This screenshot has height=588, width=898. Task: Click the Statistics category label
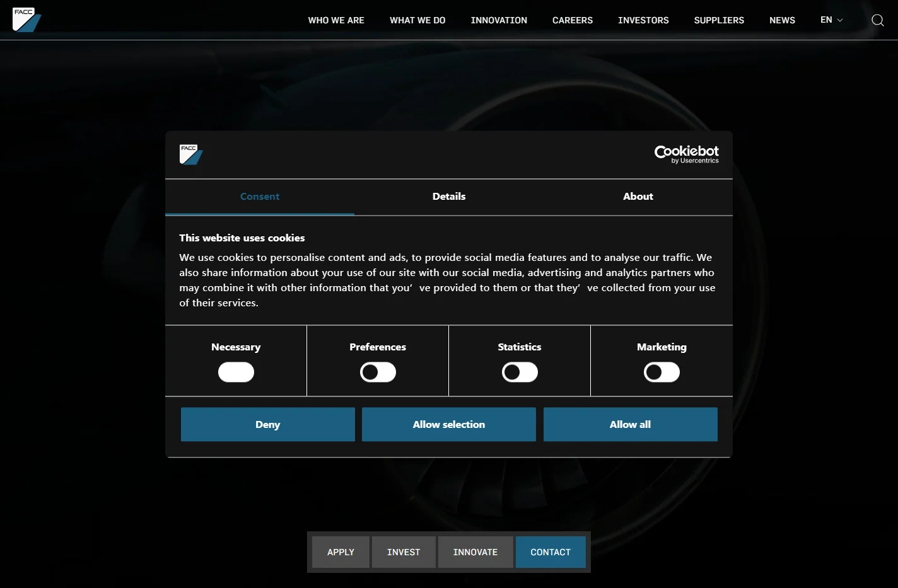pos(520,347)
